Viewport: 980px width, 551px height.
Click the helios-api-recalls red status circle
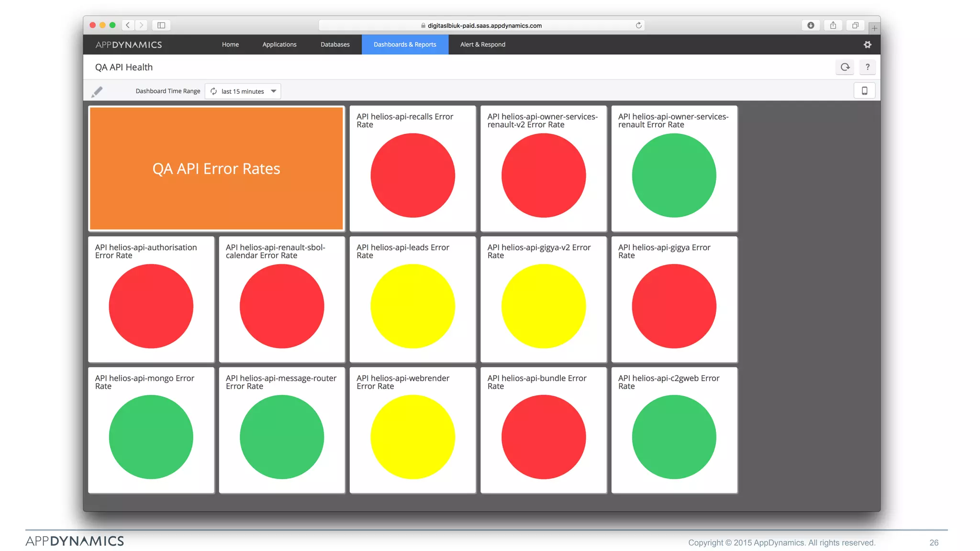(412, 176)
